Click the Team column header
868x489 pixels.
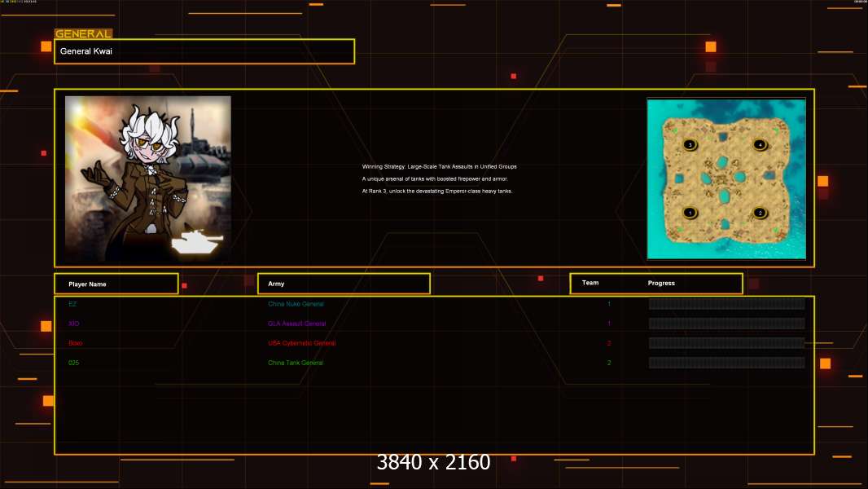tap(590, 284)
